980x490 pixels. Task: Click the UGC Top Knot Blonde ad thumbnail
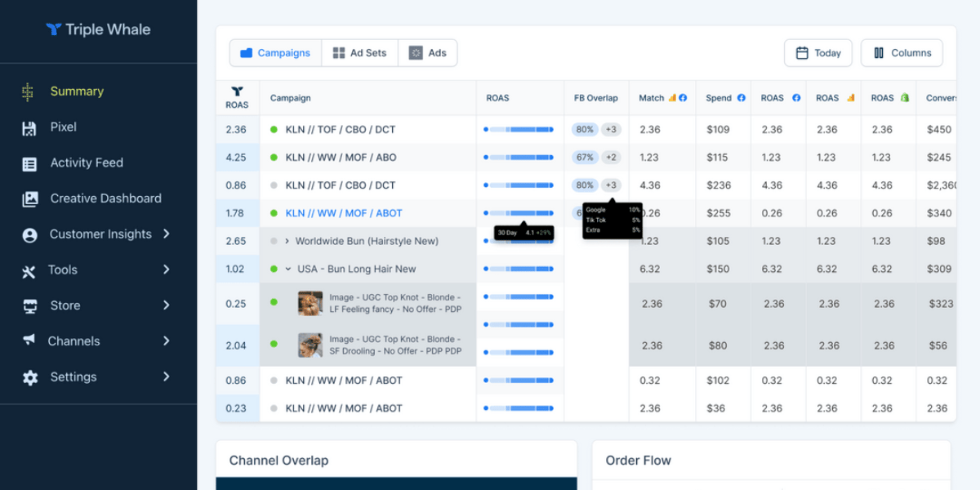(x=310, y=303)
